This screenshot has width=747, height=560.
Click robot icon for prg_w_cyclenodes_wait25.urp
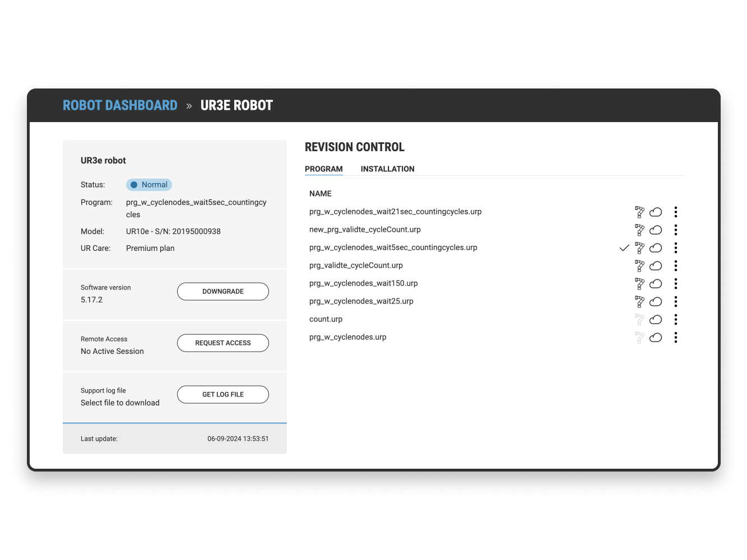[639, 301]
